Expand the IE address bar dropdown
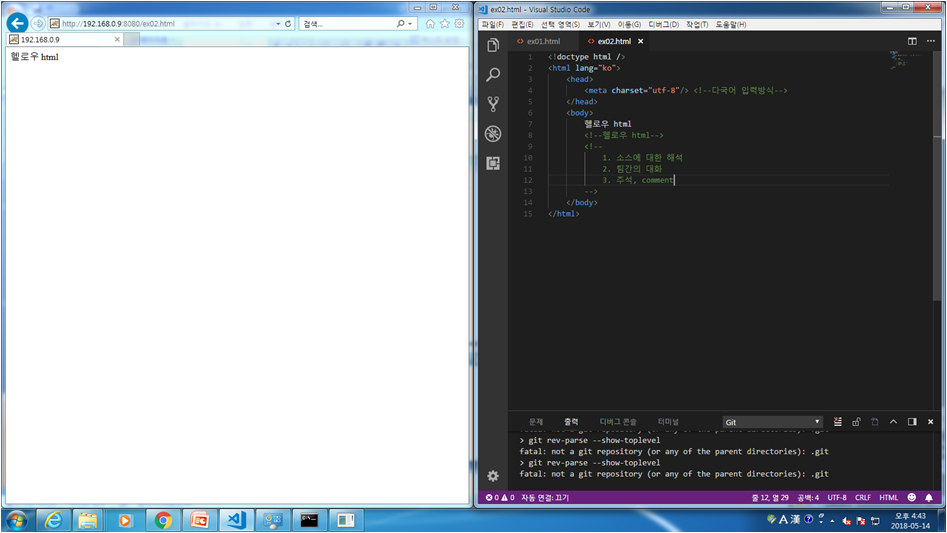This screenshot has height=533, width=947. [x=278, y=24]
